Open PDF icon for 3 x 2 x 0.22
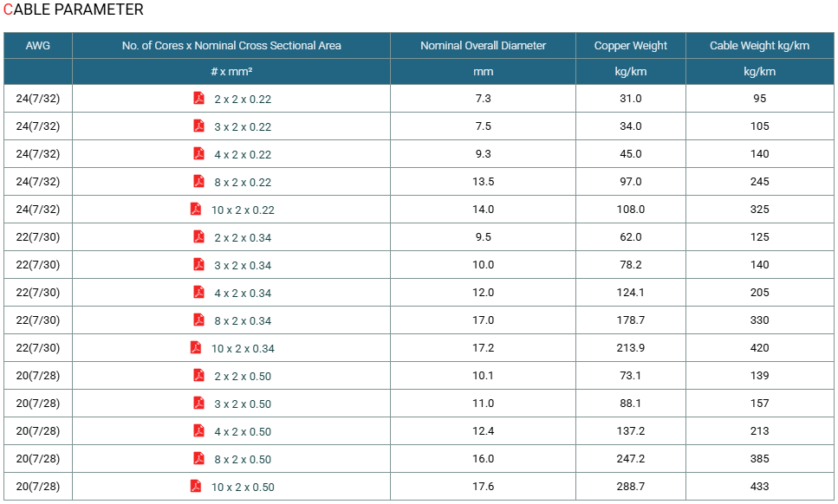Viewport: 838px width, 504px height. tap(198, 126)
